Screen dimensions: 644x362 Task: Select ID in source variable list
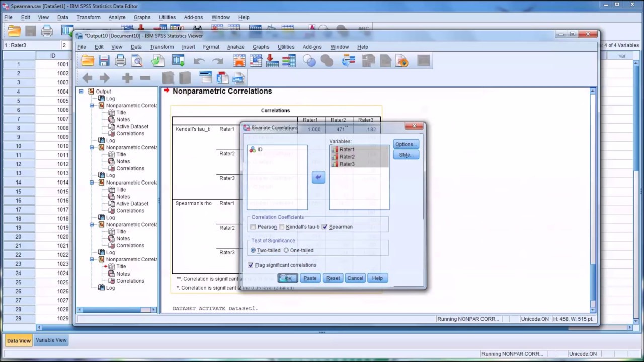pyautogui.click(x=260, y=149)
